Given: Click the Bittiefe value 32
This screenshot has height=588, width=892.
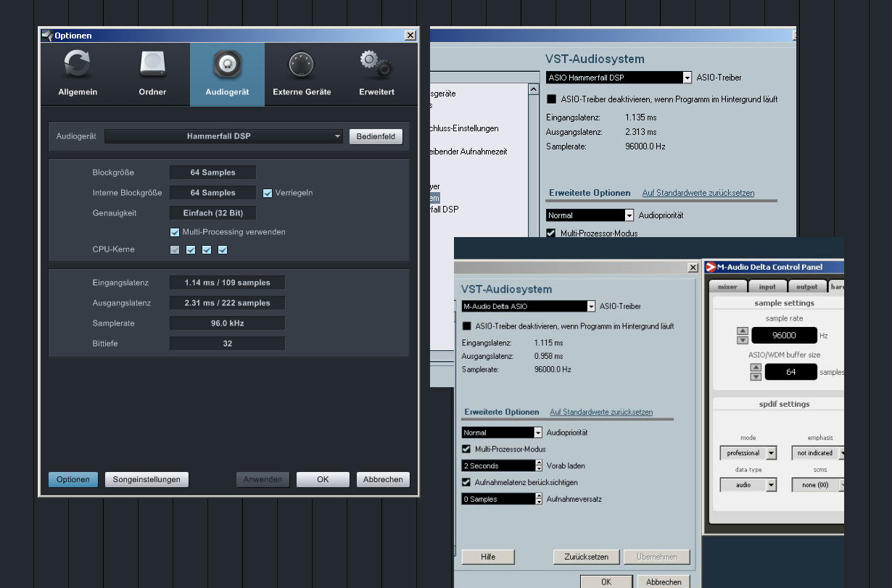Looking at the screenshot, I should click(x=227, y=344).
